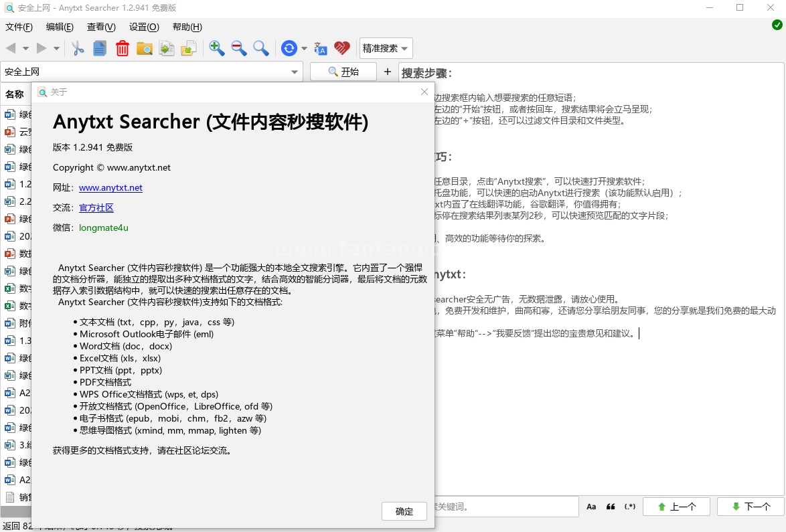Click the 上一个 previous match button
This screenshot has width=786, height=532.
coord(676,507)
